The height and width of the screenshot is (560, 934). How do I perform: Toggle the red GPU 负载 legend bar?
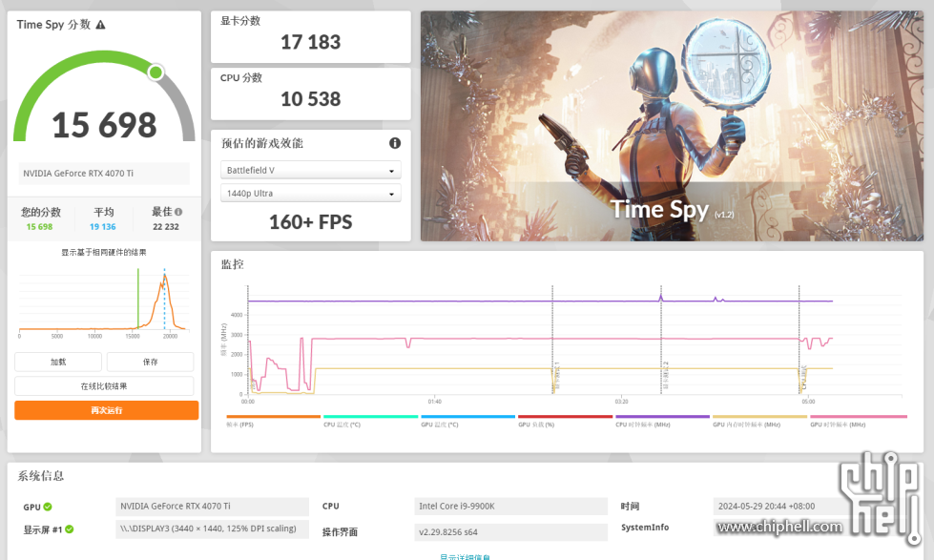coord(566,417)
